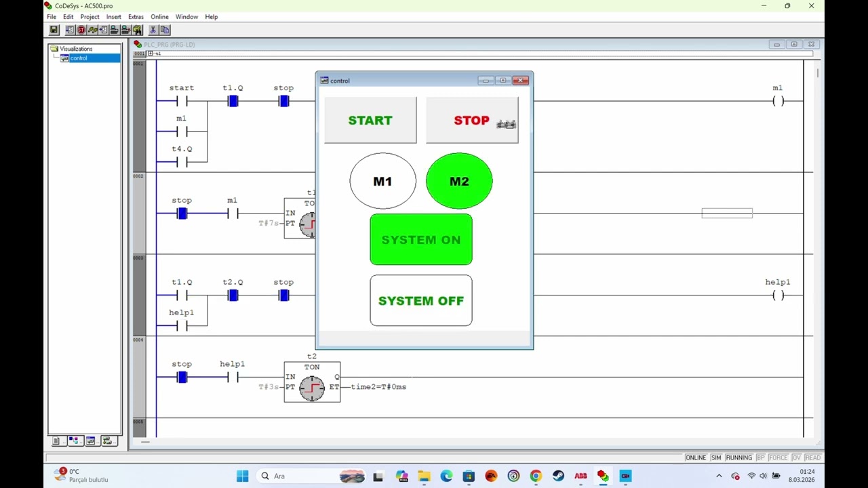Viewport: 868px width, 488px height.
Task: Click the T#7s preset time value
Action: coord(268,223)
